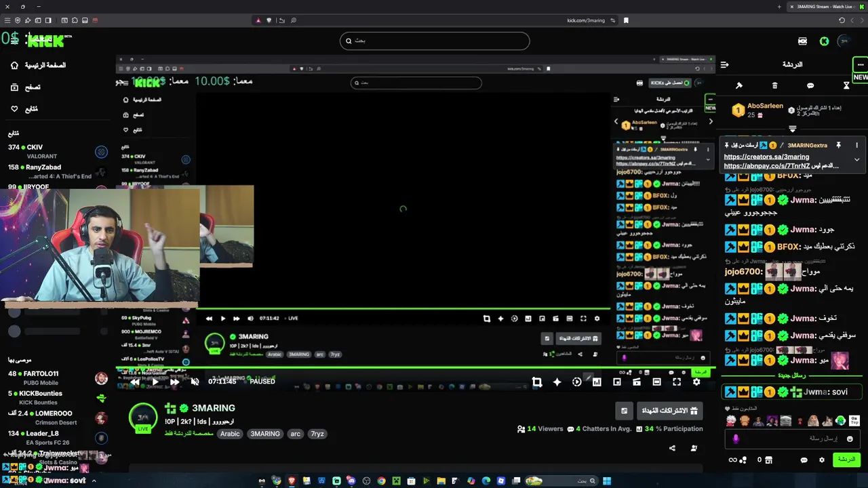
Task: Select the Arabic stream tag
Action: tap(230, 434)
